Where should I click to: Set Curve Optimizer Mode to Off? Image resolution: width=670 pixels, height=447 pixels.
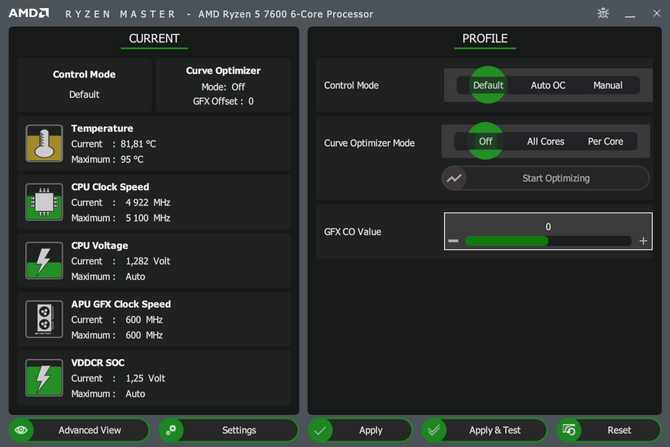485,141
